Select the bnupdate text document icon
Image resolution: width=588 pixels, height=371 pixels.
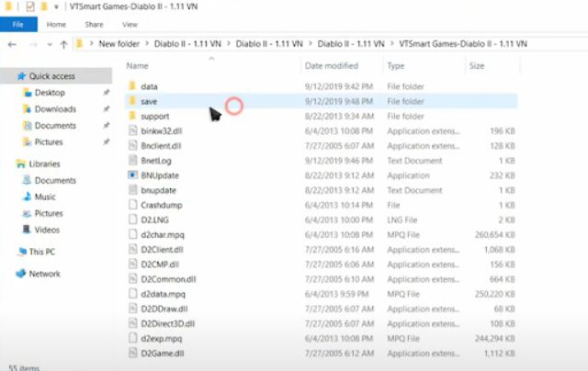132,189
